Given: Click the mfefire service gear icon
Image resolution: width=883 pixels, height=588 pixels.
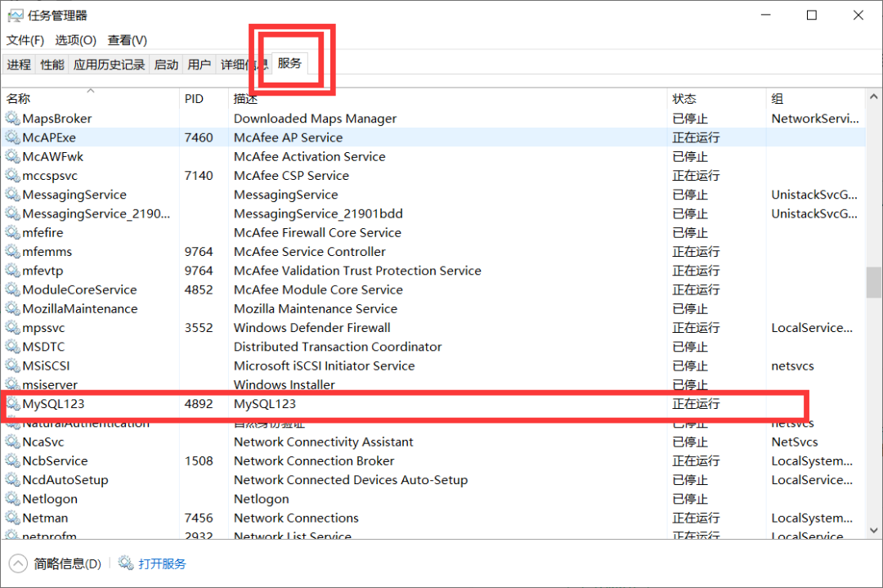Looking at the screenshot, I should tap(13, 232).
